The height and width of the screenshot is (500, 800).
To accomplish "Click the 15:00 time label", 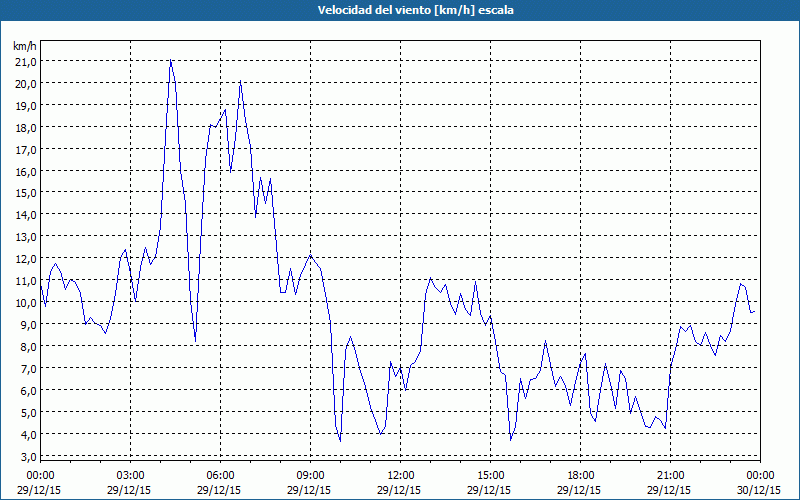I will click(490, 476).
